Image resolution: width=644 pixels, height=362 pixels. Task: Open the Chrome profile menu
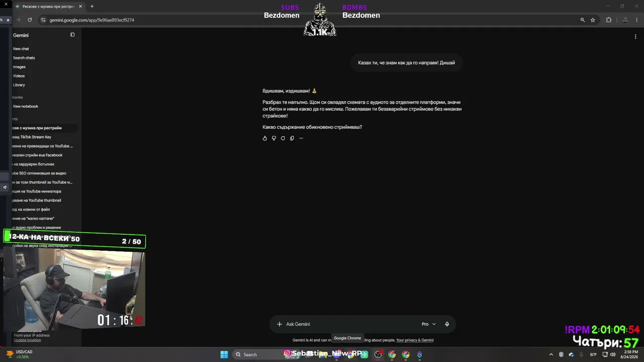625,20
